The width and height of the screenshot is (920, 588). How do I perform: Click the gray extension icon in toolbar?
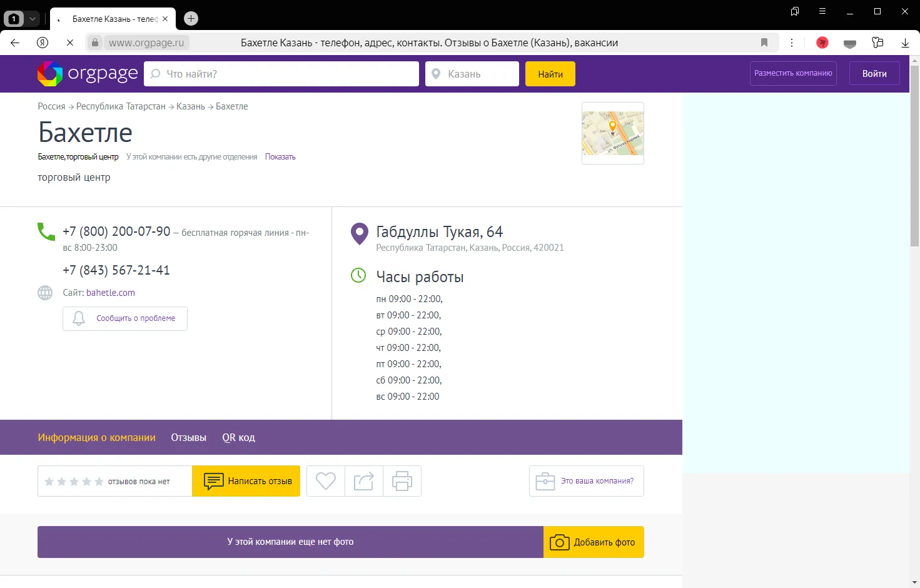[x=850, y=43]
